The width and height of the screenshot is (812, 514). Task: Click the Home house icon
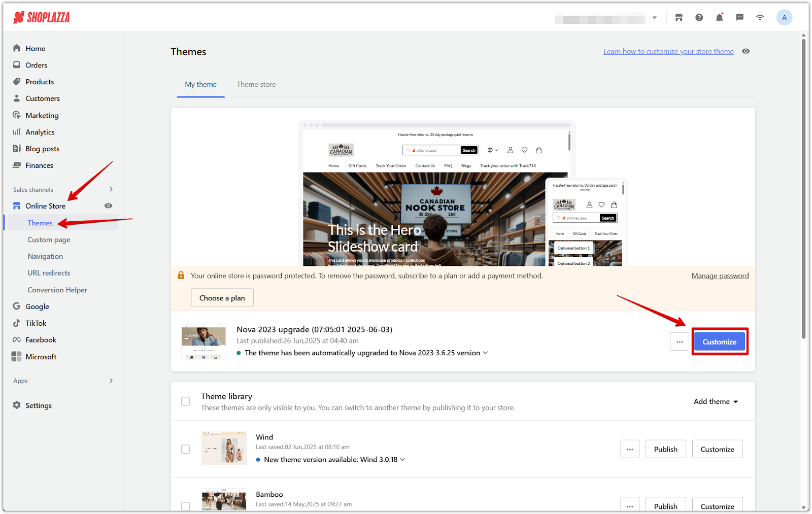[x=17, y=48]
